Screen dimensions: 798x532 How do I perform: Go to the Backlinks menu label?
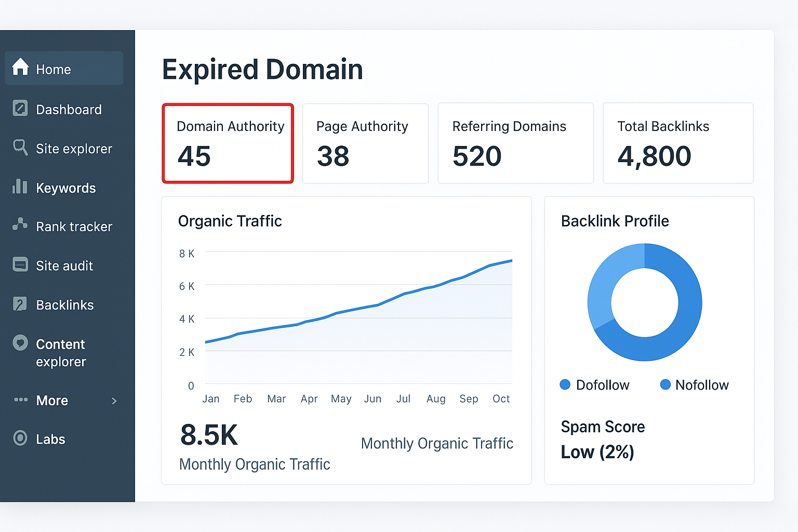(65, 305)
